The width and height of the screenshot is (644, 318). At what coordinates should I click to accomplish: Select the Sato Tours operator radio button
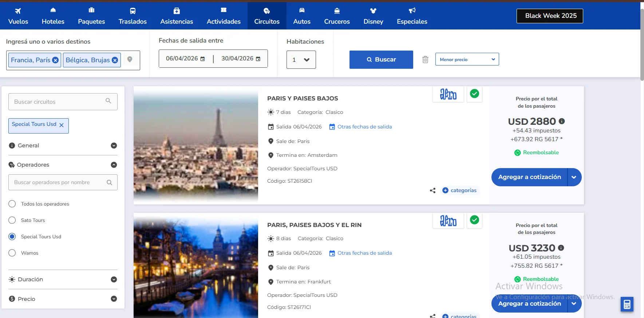tap(12, 220)
